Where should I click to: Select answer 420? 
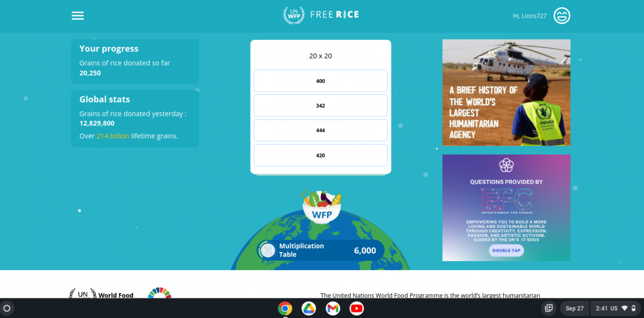click(320, 155)
